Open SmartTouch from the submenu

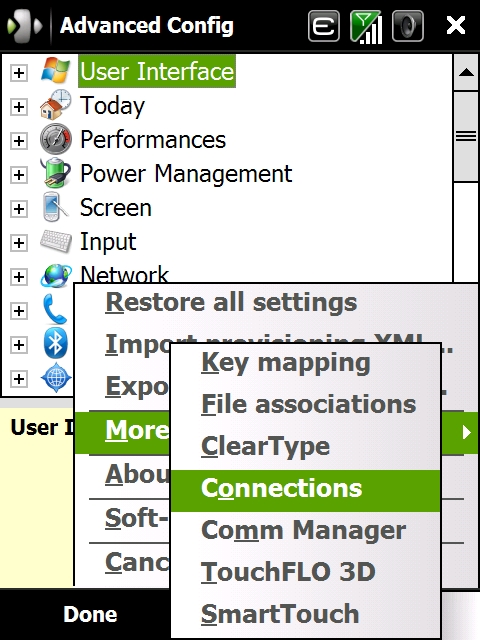coord(305,614)
